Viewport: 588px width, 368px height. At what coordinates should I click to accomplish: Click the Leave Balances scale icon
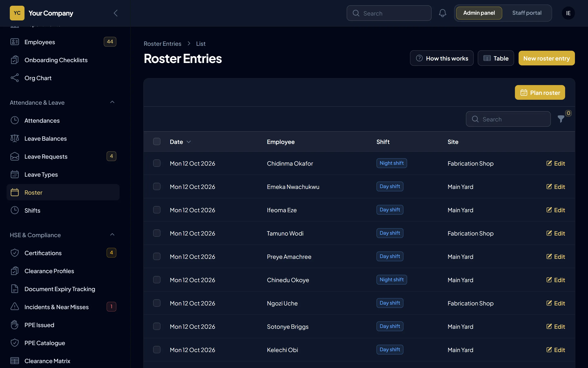pos(14,138)
